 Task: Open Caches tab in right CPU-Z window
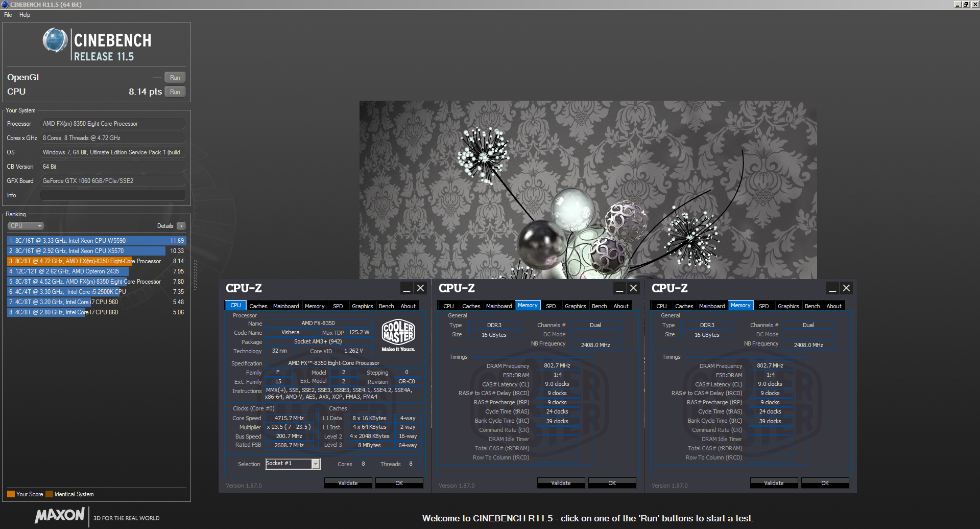click(x=684, y=306)
